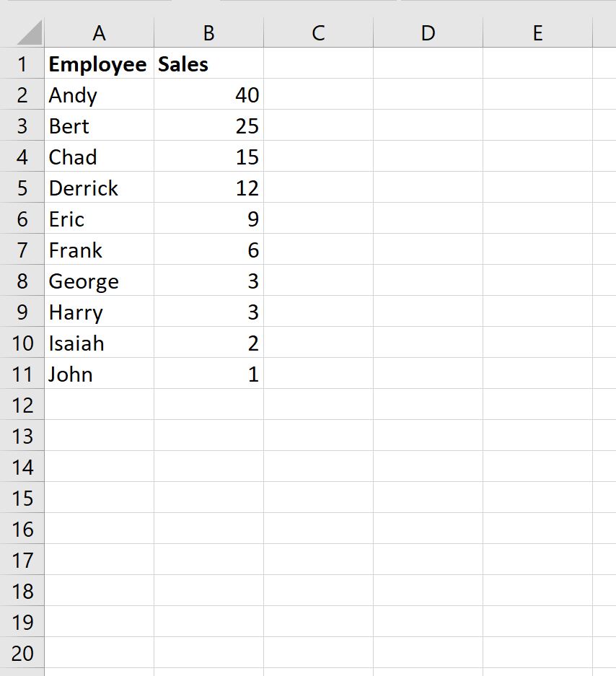Image resolution: width=616 pixels, height=676 pixels.
Task: Select column A header
Action: pyautogui.click(x=99, y=32)
